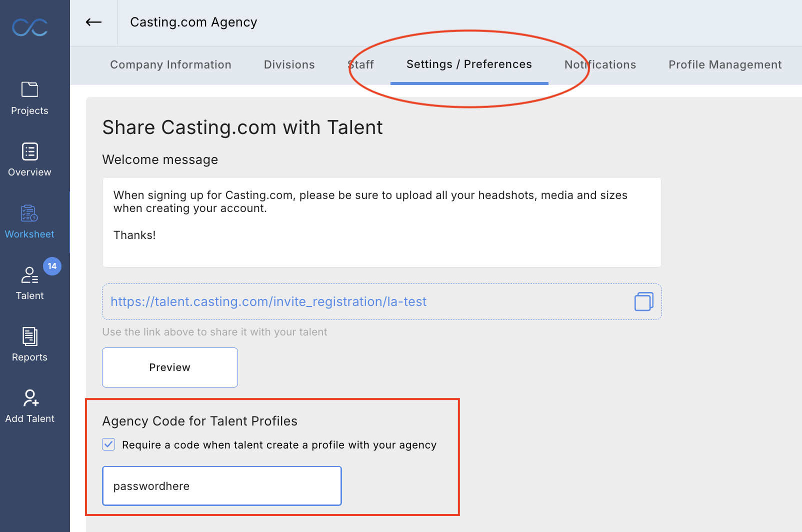Click 'Casting.com Agency' header title
The height and width of the screenshot is (532, 802).
(193, 22)
